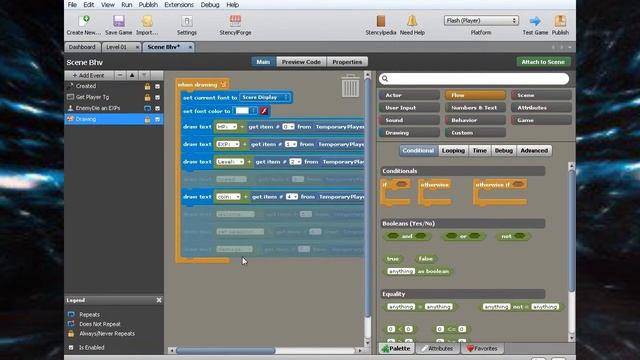The image size is (640, 360).
Task: Toggle enabled checkbox for Created event
Action: 158,87
